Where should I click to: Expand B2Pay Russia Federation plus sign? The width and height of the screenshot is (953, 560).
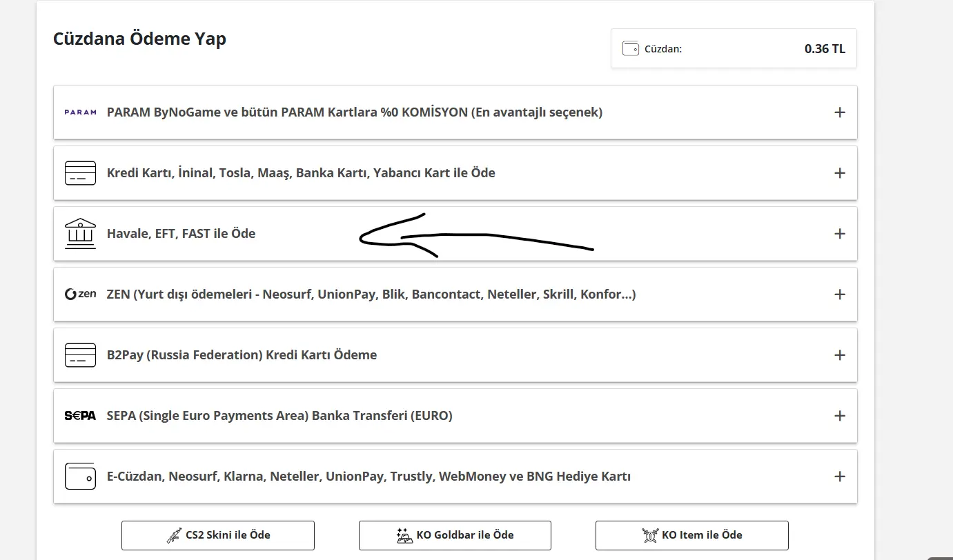coord(840,355)
